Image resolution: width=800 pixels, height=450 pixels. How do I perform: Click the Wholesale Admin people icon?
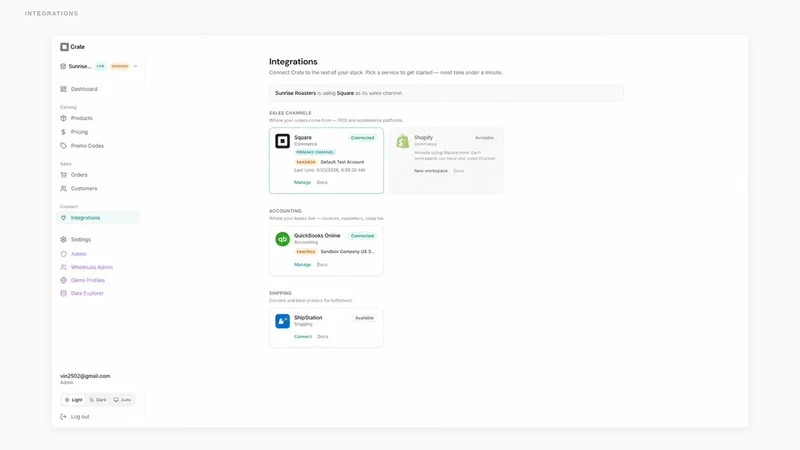click(63, 267)
